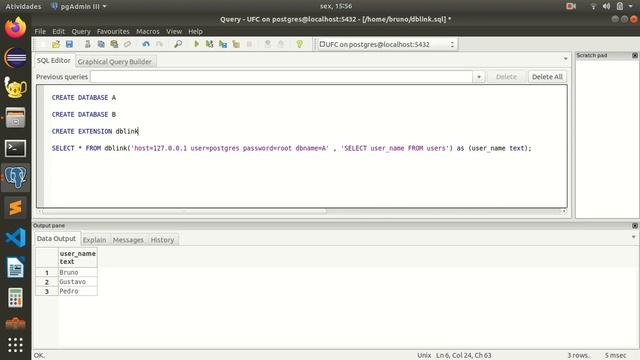Select the Data Output tab
640x360 pixels.
(56, 239)
